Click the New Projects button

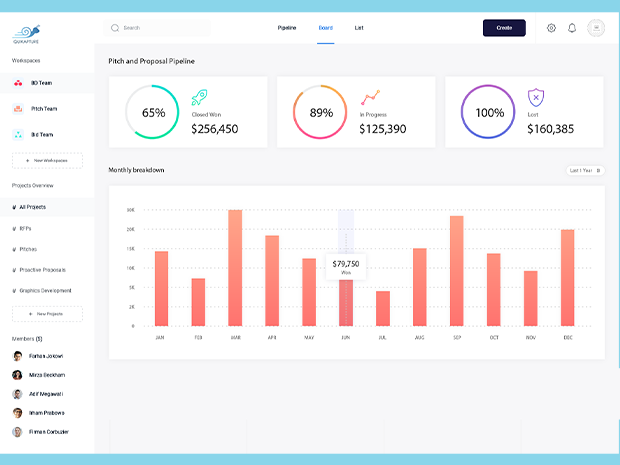click(x=47, y=314)
